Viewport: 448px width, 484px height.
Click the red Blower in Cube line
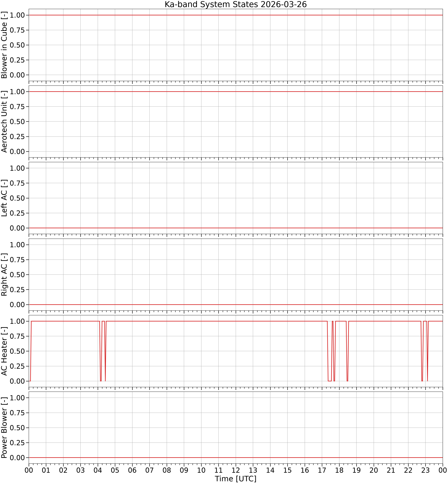tap(236, 15)
